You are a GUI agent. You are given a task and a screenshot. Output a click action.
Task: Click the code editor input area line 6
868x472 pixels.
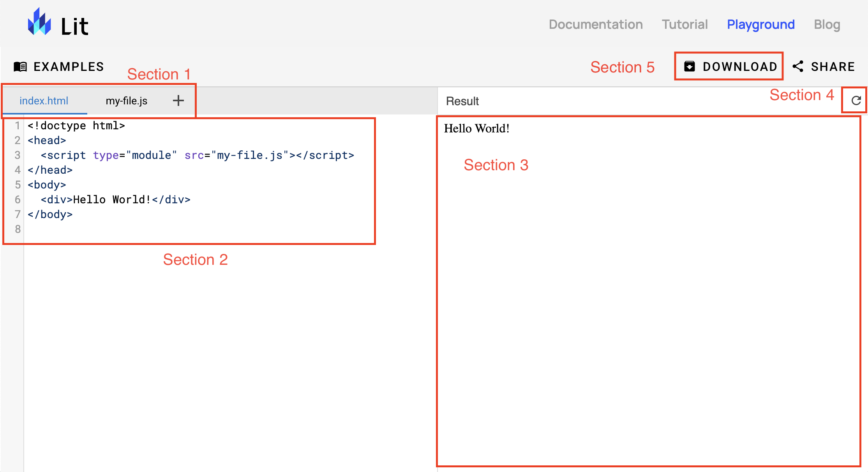[116, 200]
